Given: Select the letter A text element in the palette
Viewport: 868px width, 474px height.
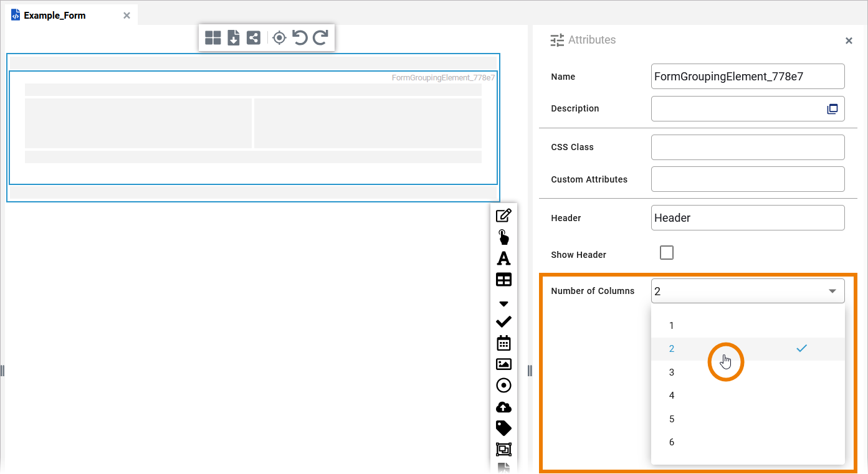Looking at the screenshot, I should pos(503,258).
